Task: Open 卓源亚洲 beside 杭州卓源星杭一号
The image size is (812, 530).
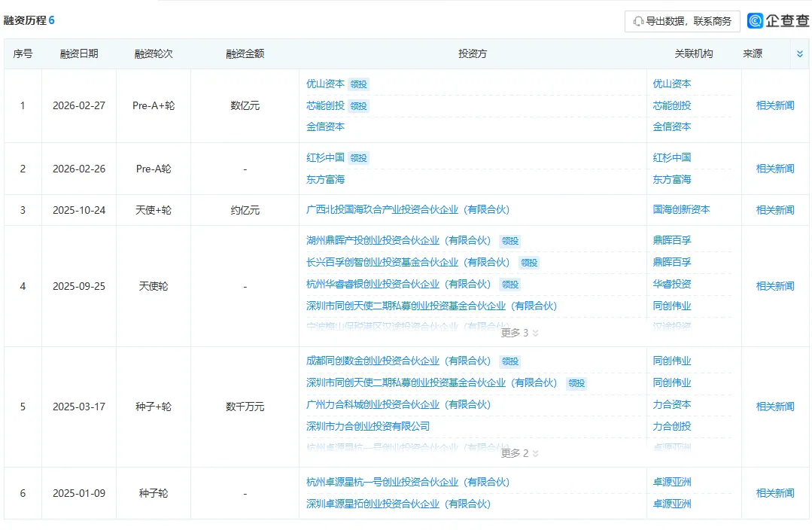Action: point(672,483)
